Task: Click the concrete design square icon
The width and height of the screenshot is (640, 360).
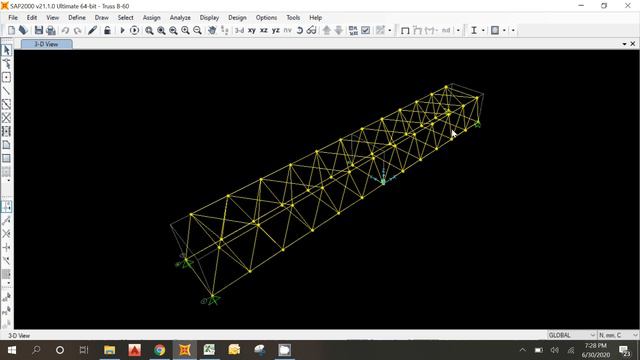Action: [495, 30]
